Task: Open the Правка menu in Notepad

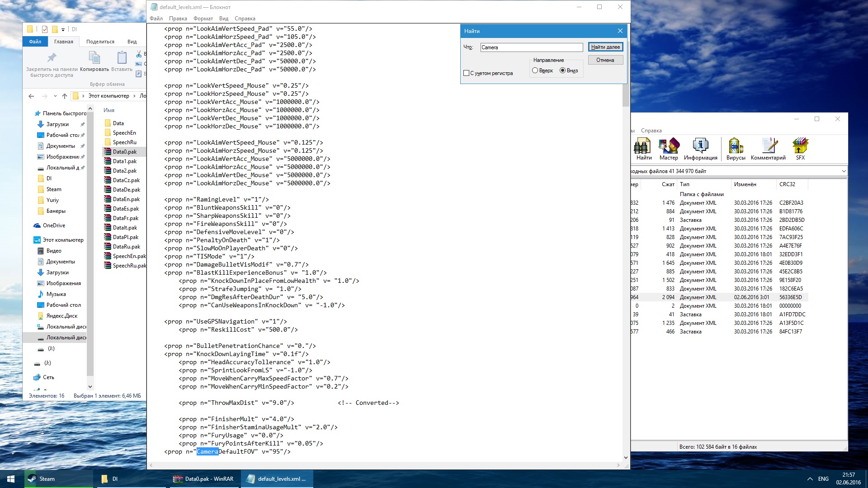Action: [178, 19]
